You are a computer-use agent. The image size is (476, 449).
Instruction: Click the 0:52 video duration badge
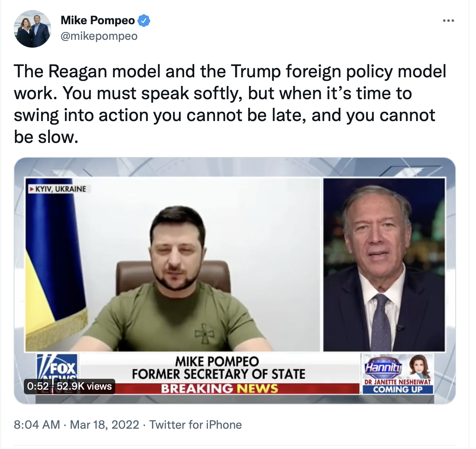(x=38, y=386)
